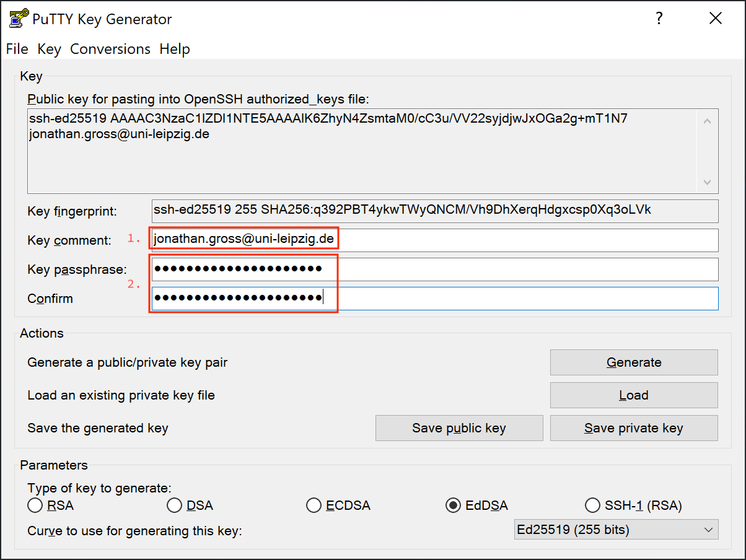
Task: Select the RSA key type
Action: [51, 505]
